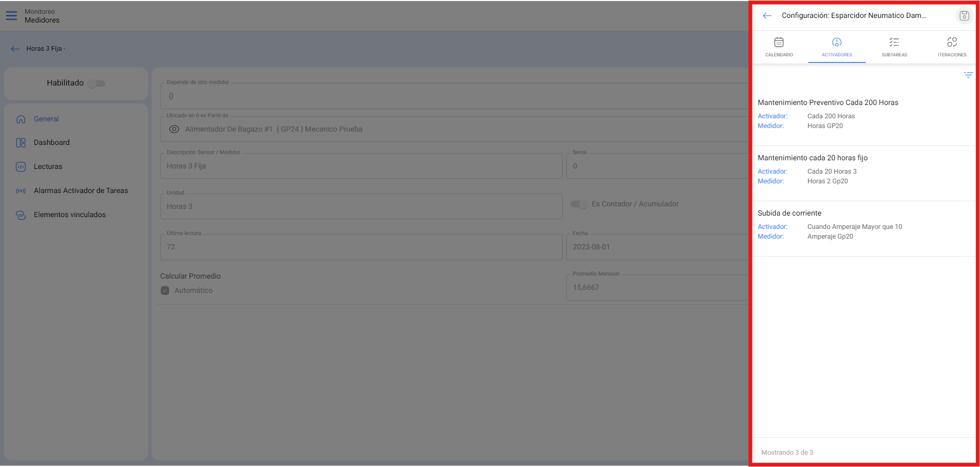Go back using the configuration panel arrow

(767, 16)
